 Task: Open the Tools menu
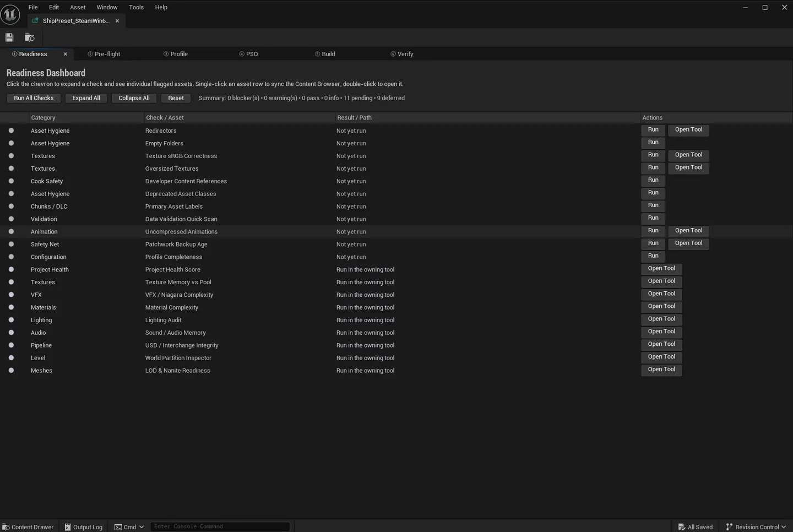pyautogui.click(x=136, y=7)
